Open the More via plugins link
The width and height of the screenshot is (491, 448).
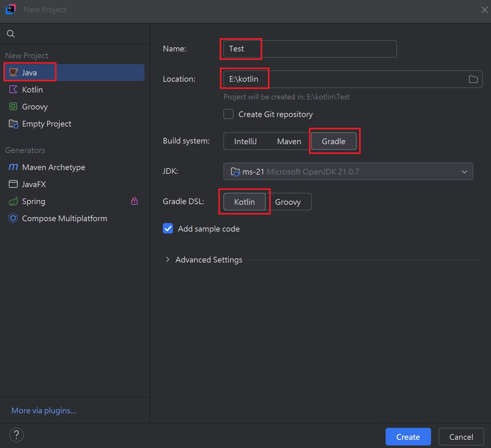44,410
